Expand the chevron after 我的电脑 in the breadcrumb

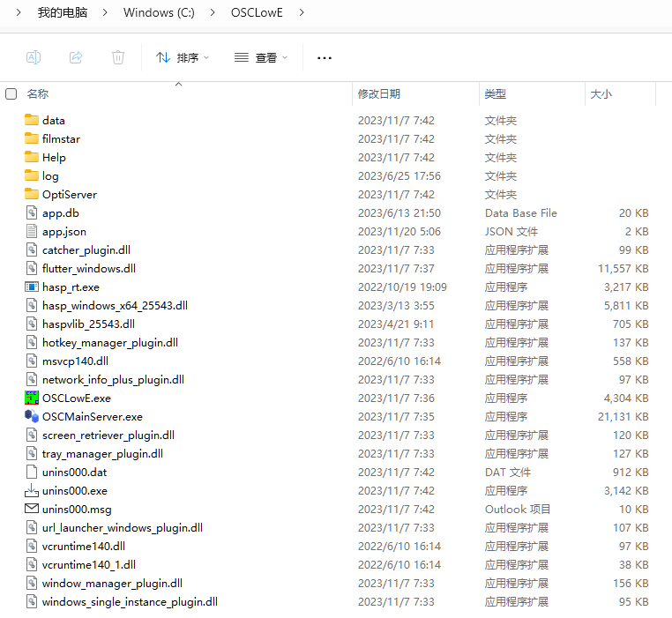(x=105, y=12)
